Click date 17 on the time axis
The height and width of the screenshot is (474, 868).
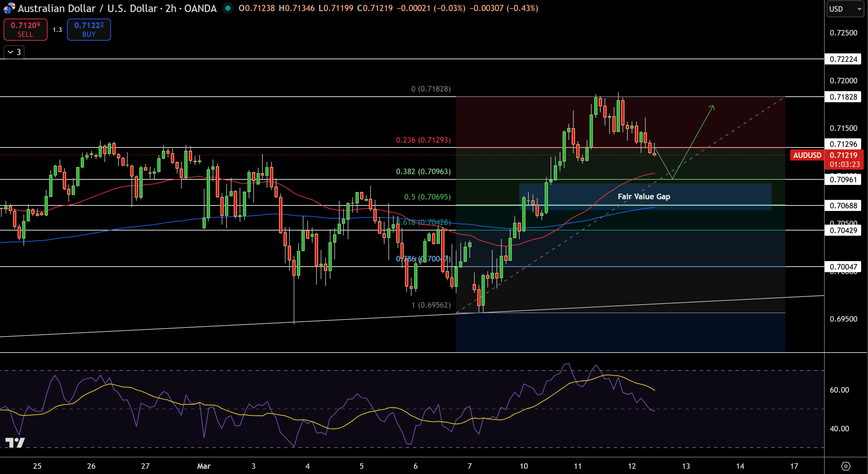794,466
